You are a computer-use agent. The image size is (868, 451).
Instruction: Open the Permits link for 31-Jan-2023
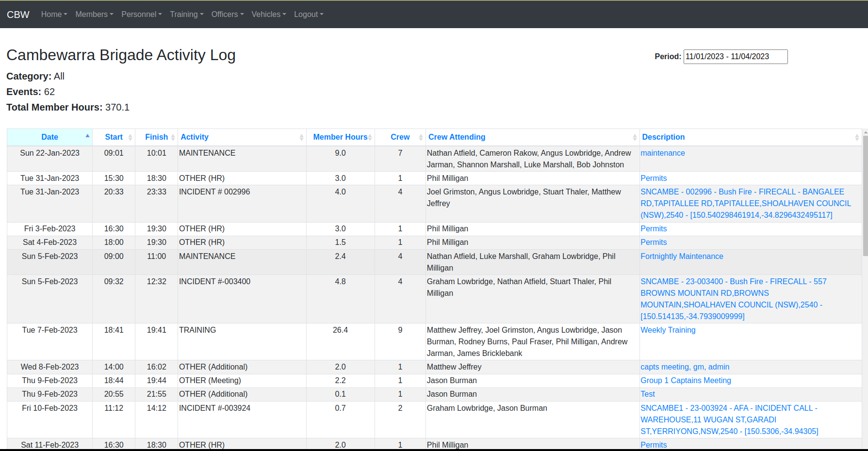[654, 178]
